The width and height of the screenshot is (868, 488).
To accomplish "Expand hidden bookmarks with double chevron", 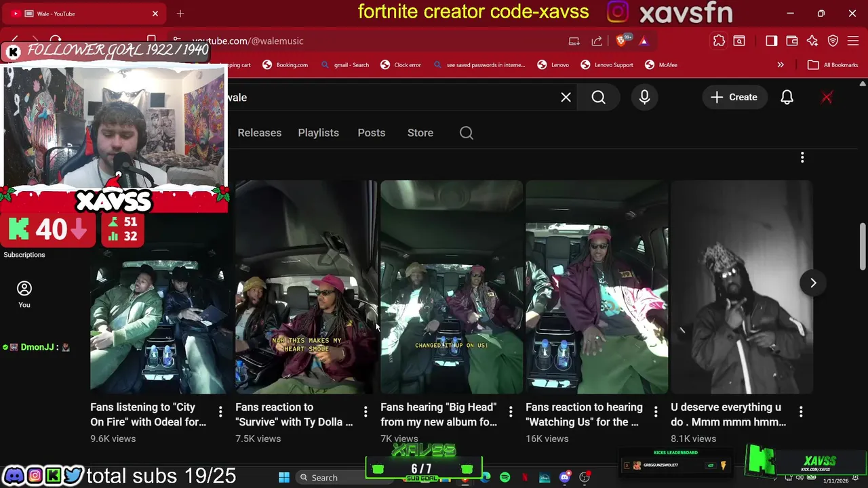I will 781,65.
